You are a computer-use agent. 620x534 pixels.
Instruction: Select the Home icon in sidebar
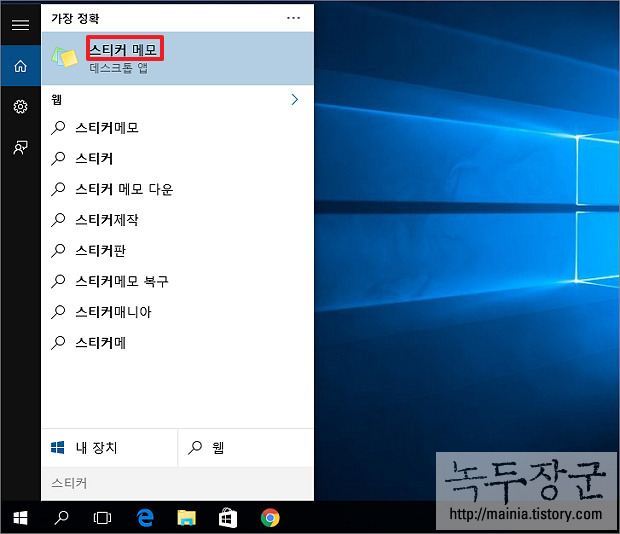21,66
